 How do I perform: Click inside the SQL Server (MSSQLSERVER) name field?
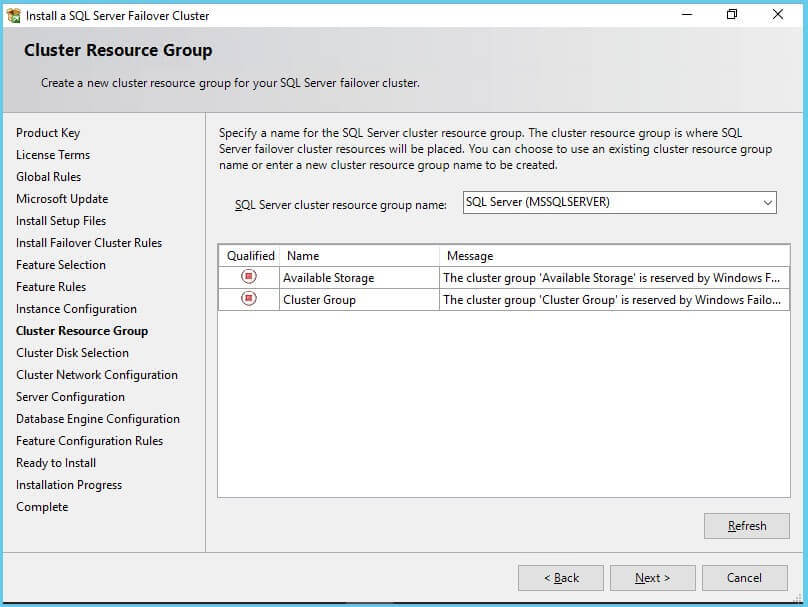click(x=608, y=202)
